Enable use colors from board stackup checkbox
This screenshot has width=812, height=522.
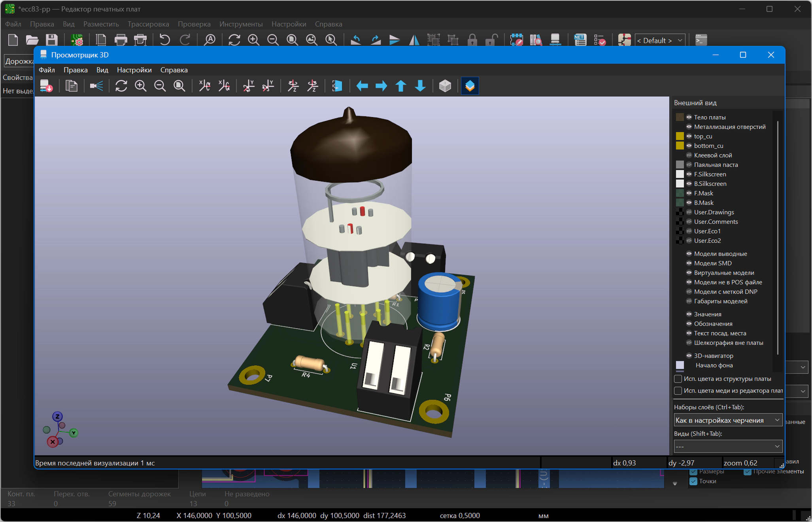678,379
